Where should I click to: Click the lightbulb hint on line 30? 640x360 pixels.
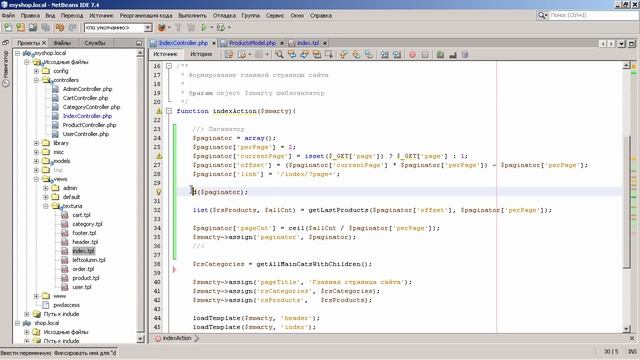coord(159,192)
